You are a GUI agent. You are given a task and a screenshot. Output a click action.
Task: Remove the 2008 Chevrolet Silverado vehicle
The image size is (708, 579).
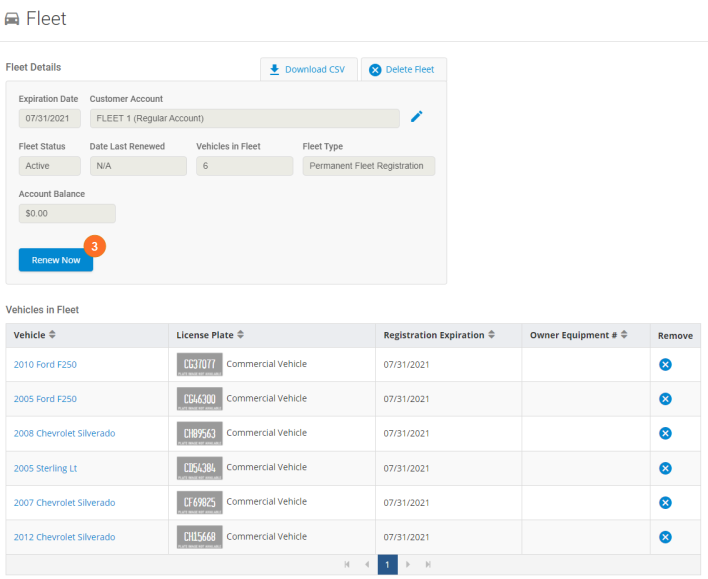click(x=665, y=433)
